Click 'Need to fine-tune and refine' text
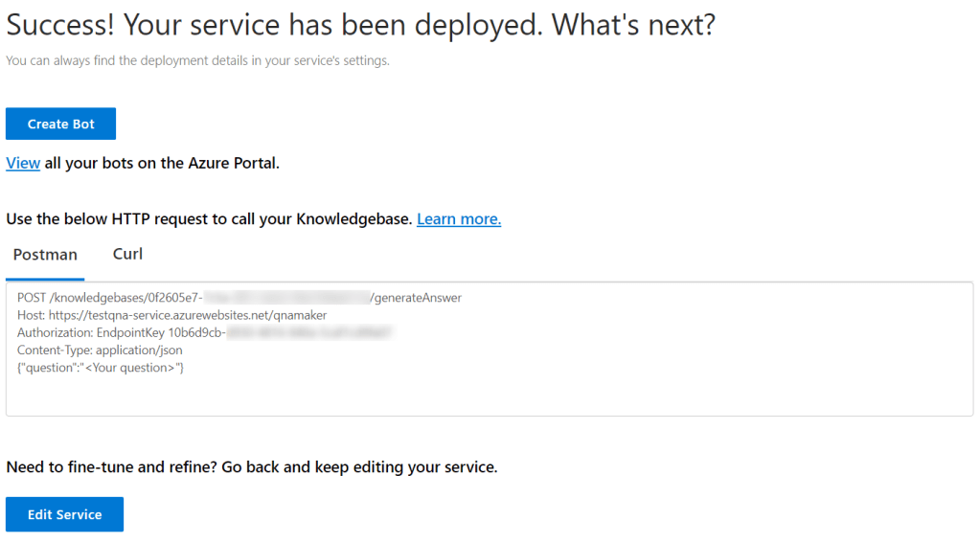 251,467
